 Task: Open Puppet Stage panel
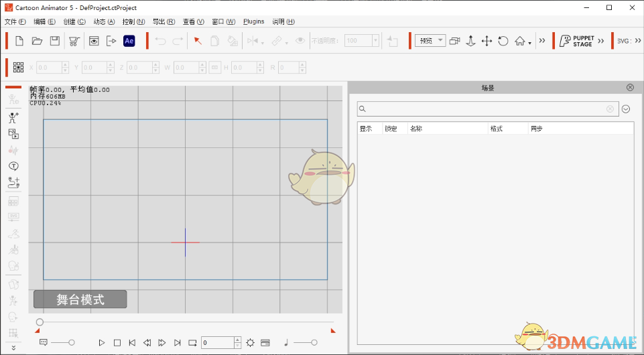pyautogui.click(x=576, y=41)
